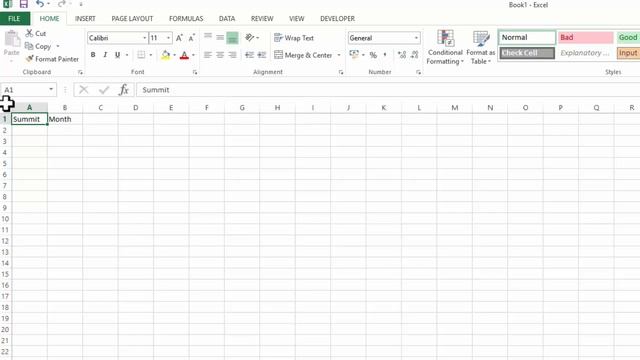Click the Insert Function fx button
The width and height of the screenshot is (640, 360).
[124, 90]
